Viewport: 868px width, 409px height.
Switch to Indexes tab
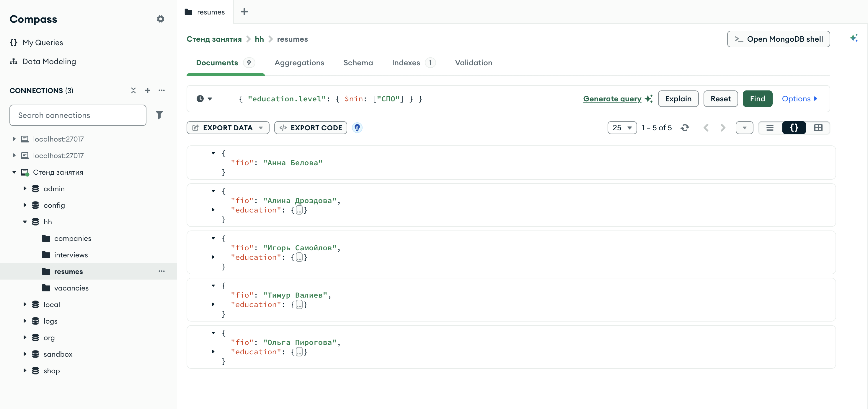click(414, 63)
